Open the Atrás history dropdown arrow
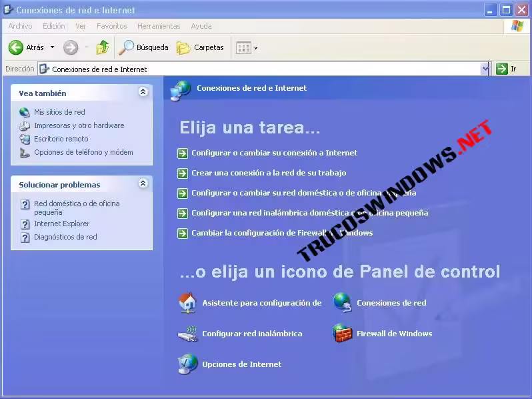The height and width of the screenshot is (399, 532). point(52,47)
